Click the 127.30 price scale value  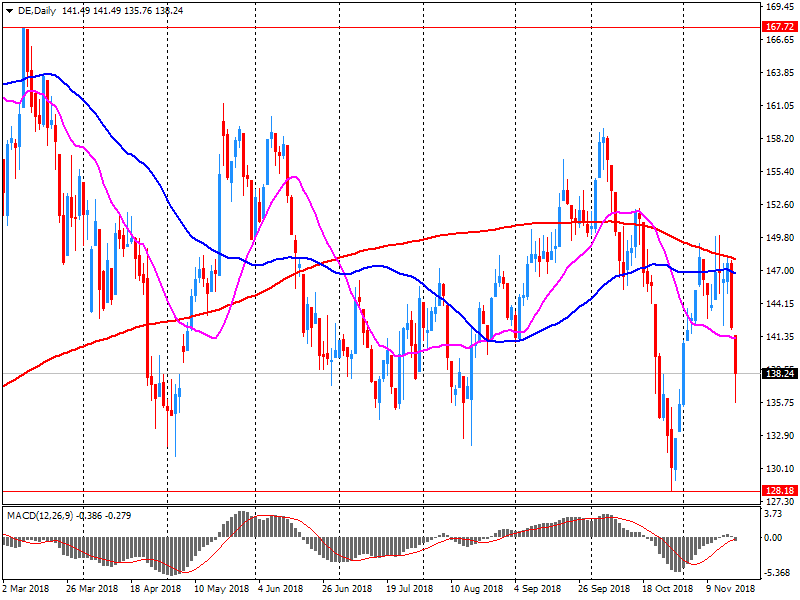(780, 502)
